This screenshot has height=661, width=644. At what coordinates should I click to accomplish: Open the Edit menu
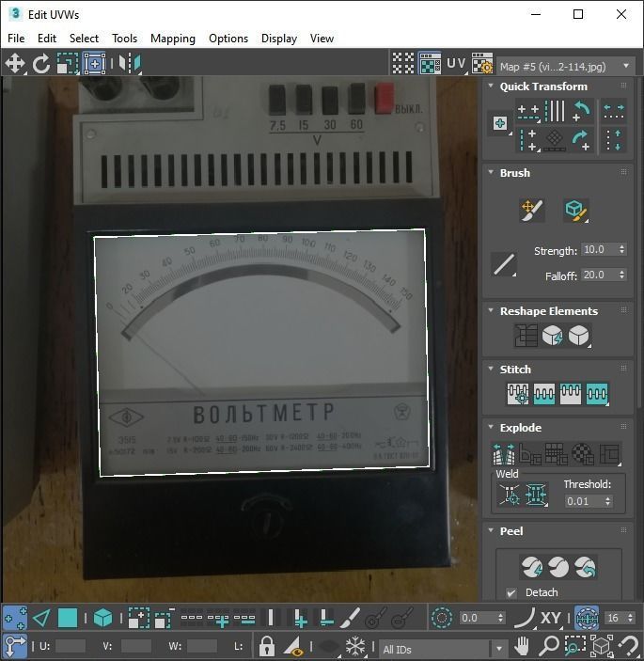click(x=47, y=39)
